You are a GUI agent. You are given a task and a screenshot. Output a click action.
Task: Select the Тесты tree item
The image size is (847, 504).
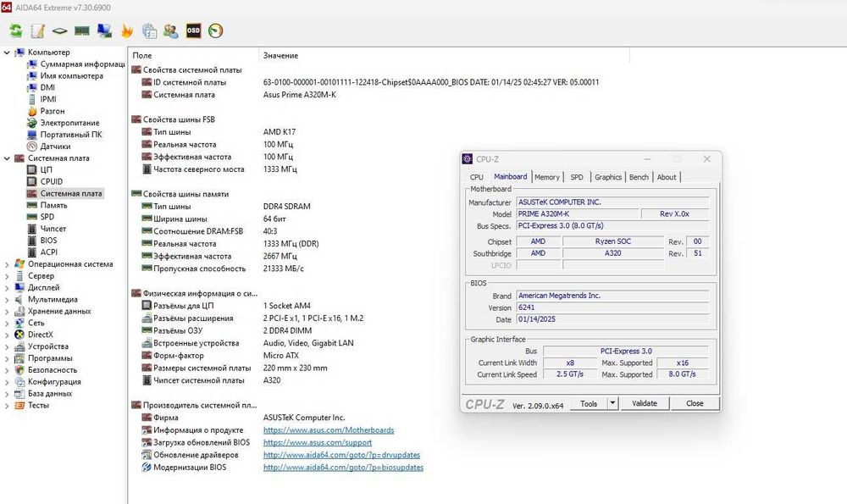pos(38,405)
